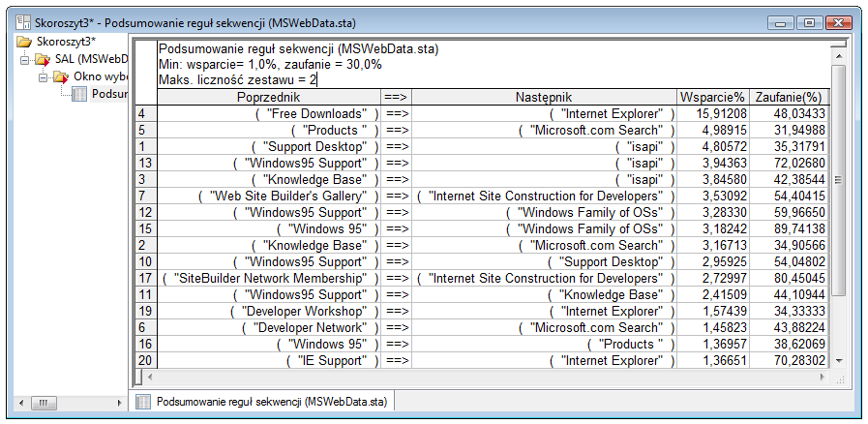Select row header 20
868x424 pixels.
coord(146,361)
